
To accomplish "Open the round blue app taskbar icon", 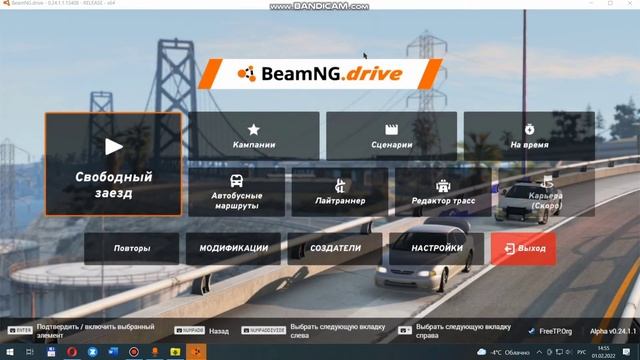I will pos(93,352).
